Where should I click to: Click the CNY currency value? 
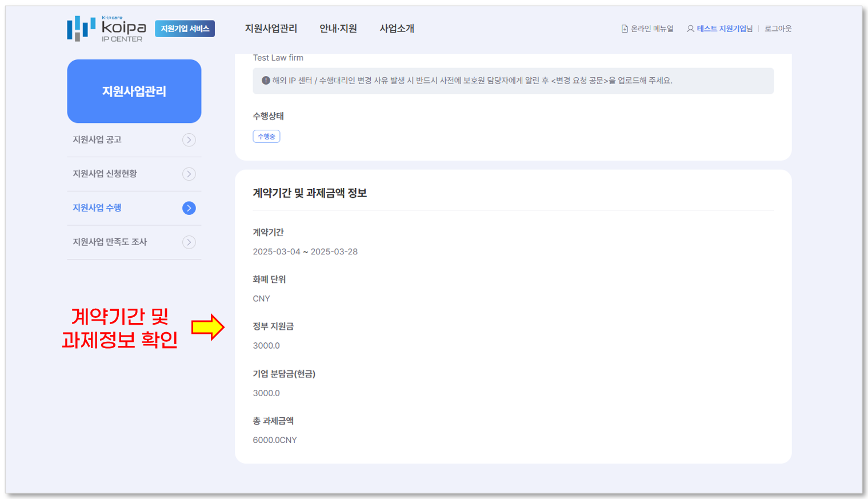(262, 298)
